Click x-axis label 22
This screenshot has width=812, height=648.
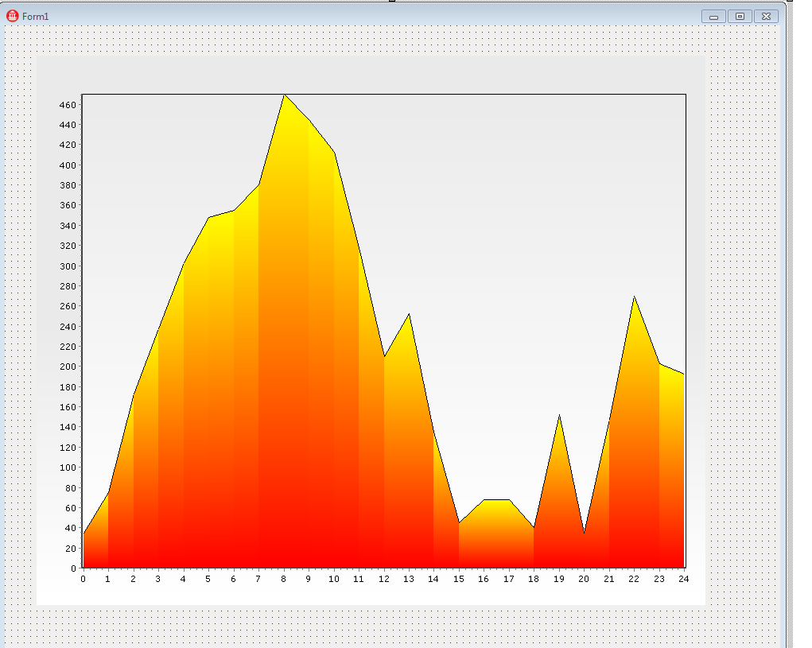point(634,579)
